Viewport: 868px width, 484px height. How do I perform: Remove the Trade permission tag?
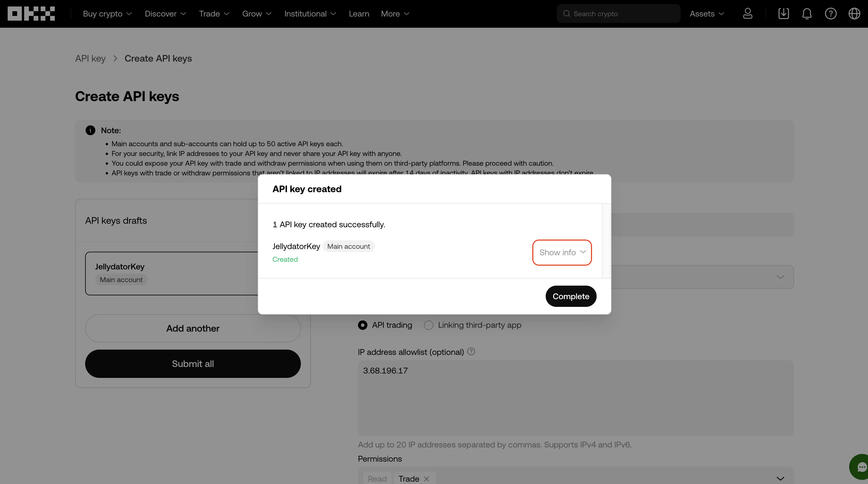point(426,479)
